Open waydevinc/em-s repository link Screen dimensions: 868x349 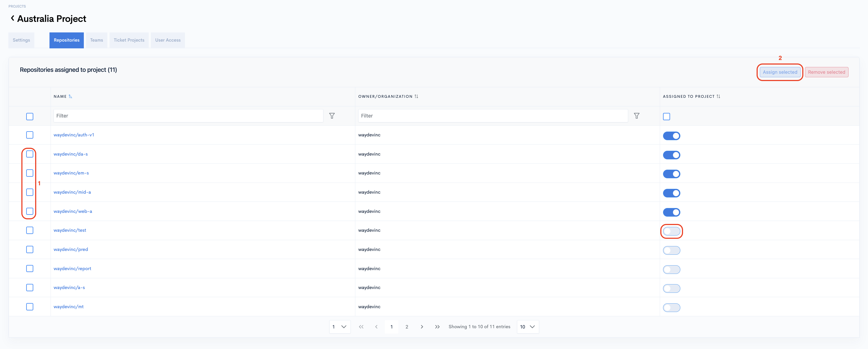pyautogui.click(x=71, y=173)
